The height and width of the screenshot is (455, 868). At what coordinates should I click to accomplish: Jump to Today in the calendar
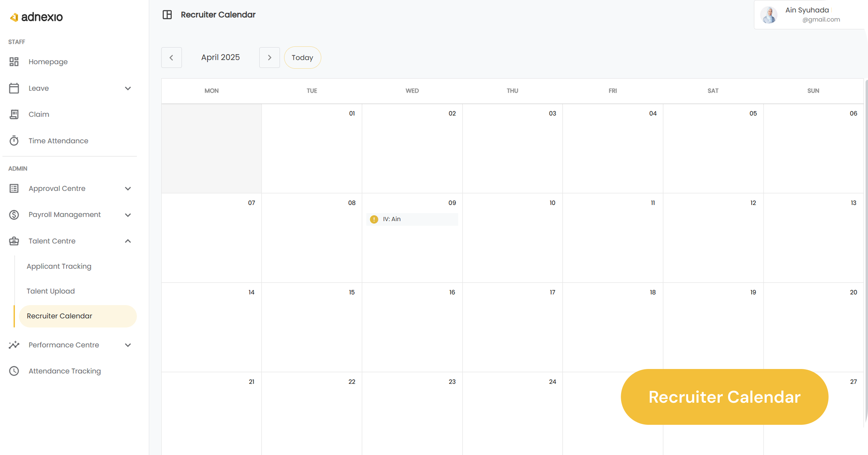point(302,58)
